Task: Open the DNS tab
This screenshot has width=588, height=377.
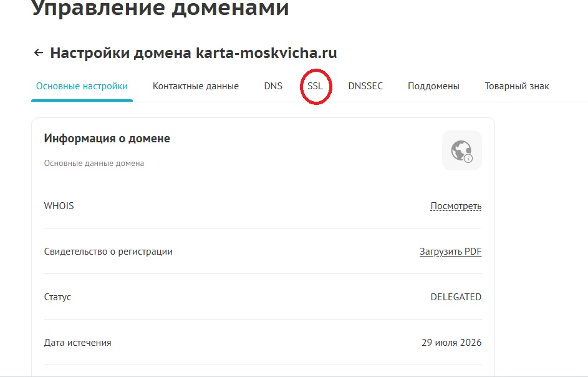Action: (x=273, y=86)
